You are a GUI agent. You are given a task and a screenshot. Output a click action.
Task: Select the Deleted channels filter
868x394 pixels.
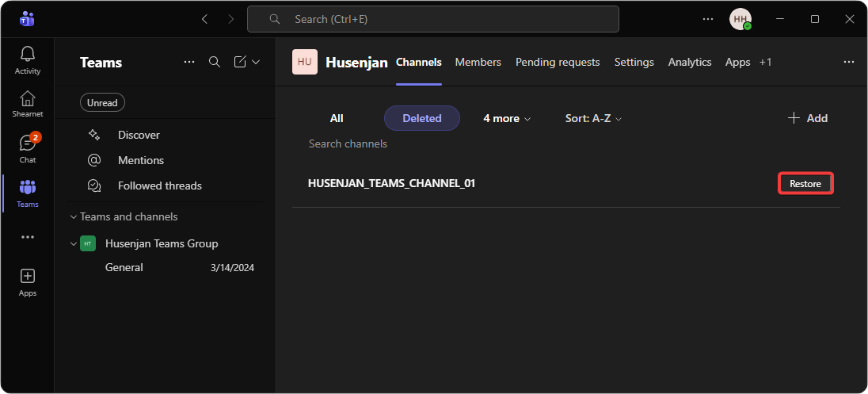pyautogui.click(x=421, y=118)
